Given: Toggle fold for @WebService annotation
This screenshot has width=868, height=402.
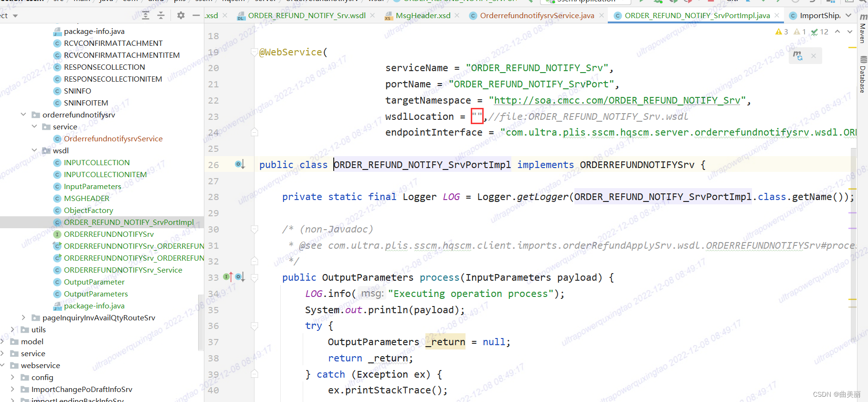Looking at the screenshot, I should pyautogui.click(x=254, y=52).
